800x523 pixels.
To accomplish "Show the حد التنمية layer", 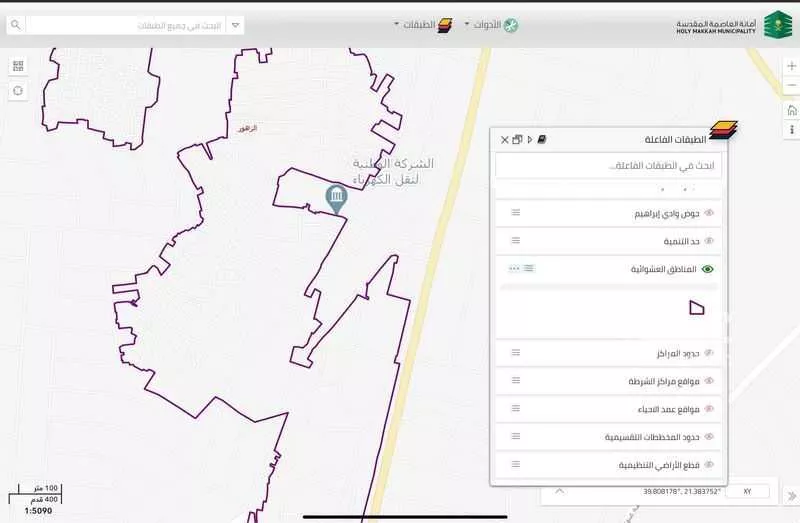I will (709, 241).
